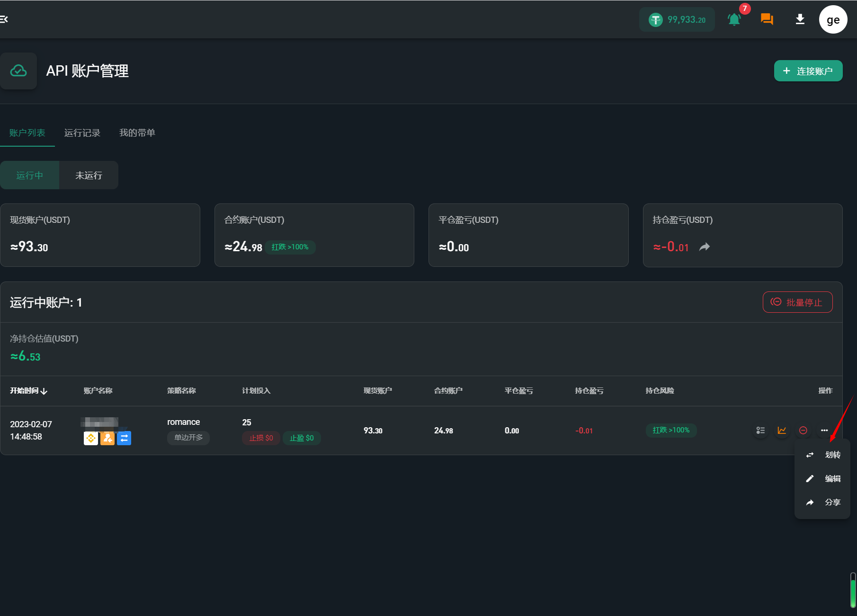The width and height of the screenshot is (857, 616).
Task: Select 编辑 from the dropdown menu
Action: point(823,479)
